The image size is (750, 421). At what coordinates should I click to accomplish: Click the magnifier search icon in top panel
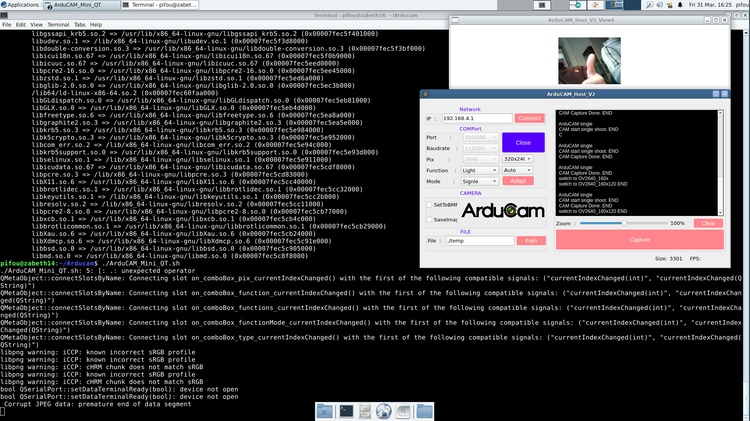click(x=649, y=5)
